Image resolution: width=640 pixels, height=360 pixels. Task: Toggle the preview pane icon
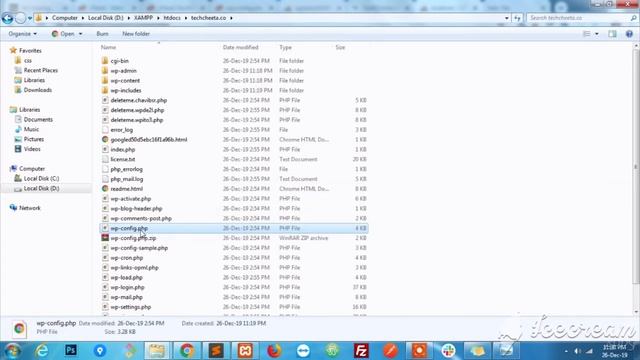click(x=612, y=34)
